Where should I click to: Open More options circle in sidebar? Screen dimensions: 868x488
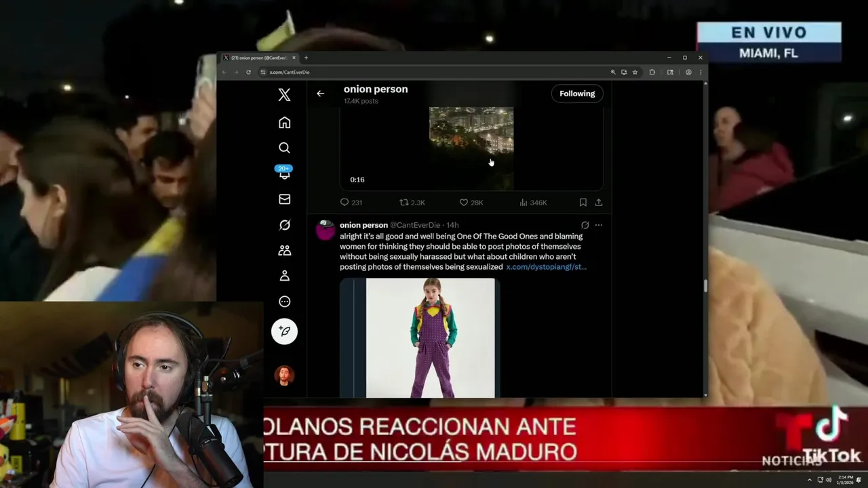(x=284, y=302)
